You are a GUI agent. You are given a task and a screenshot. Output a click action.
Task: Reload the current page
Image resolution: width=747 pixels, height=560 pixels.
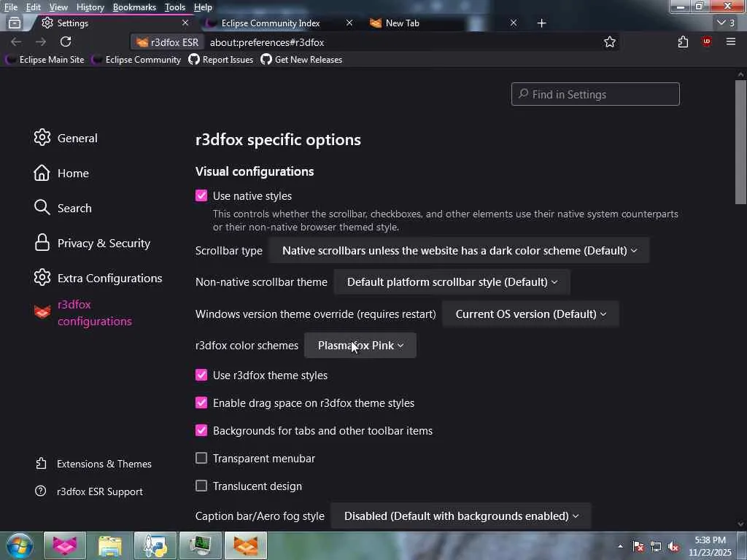(x=66, y=42)
